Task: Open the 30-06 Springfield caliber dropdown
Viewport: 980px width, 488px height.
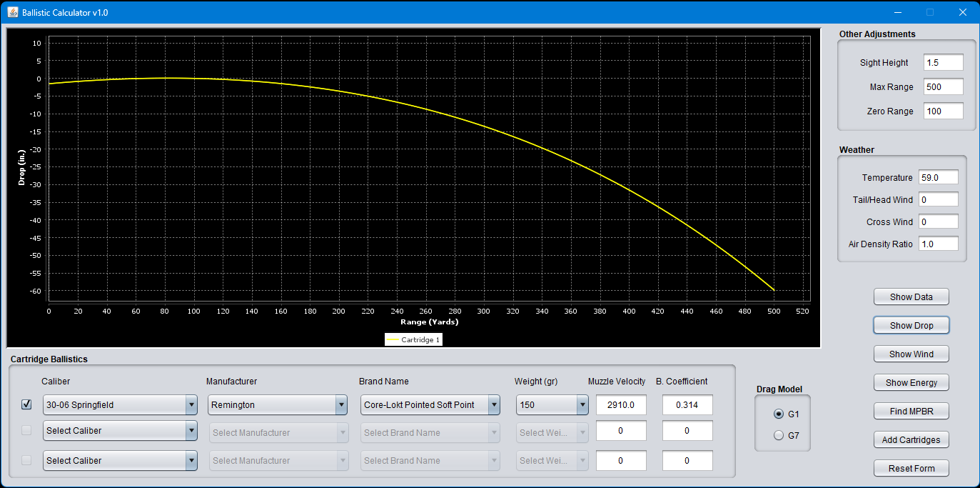Action: 120,405
